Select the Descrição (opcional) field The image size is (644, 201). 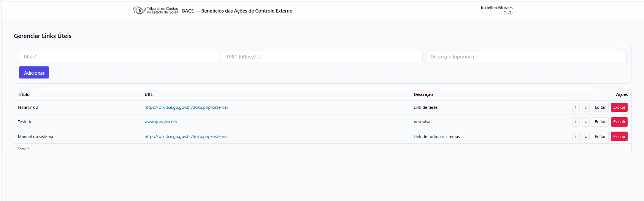click(526, 57)
